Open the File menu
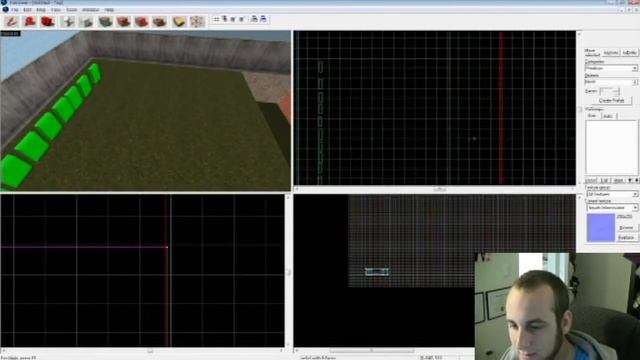Viewport: 640px width, 360px height. coord(15,9)
